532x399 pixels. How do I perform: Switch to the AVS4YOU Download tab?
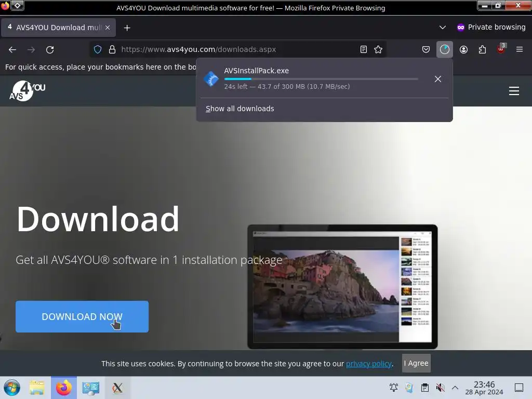coord(58,28)
